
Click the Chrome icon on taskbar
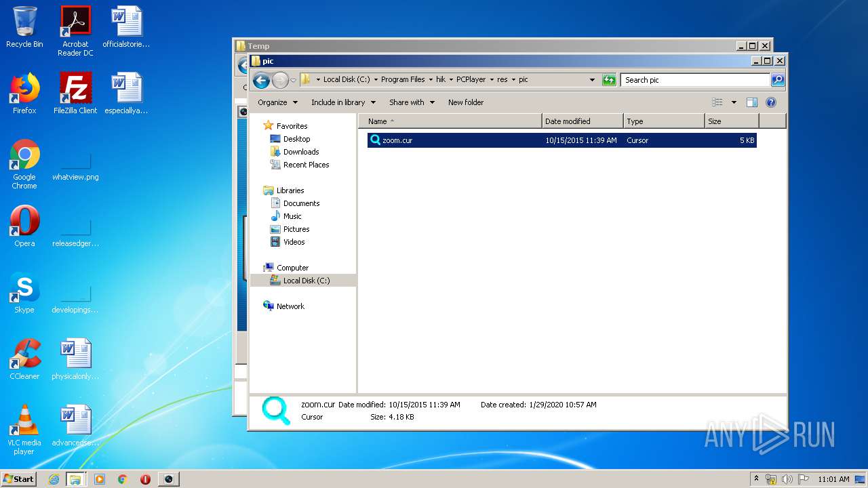tap(123, 479)
